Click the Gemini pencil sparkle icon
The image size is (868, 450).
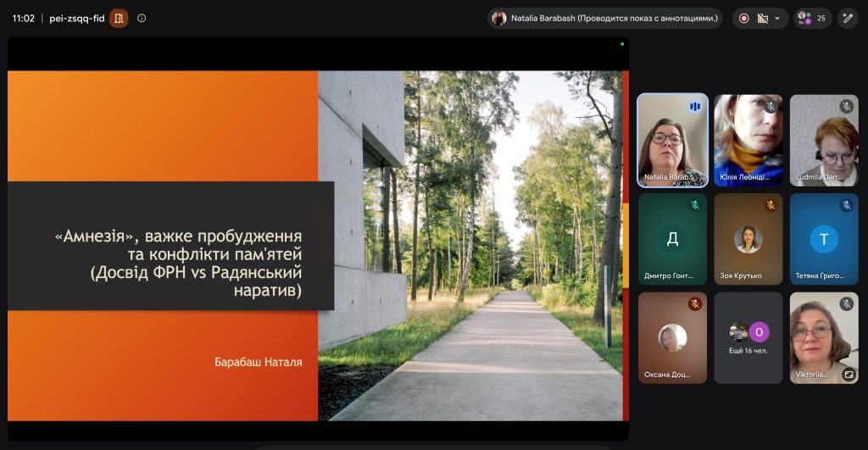point(848,19)
